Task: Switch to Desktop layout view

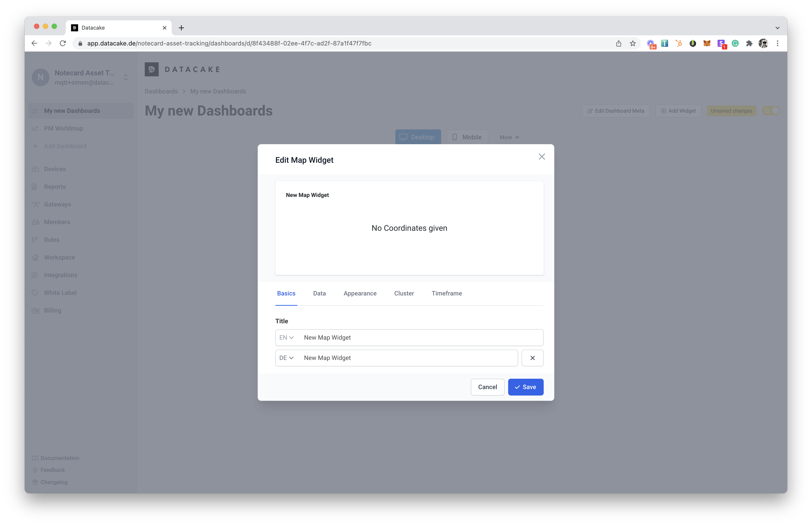Action: (418, 137)
